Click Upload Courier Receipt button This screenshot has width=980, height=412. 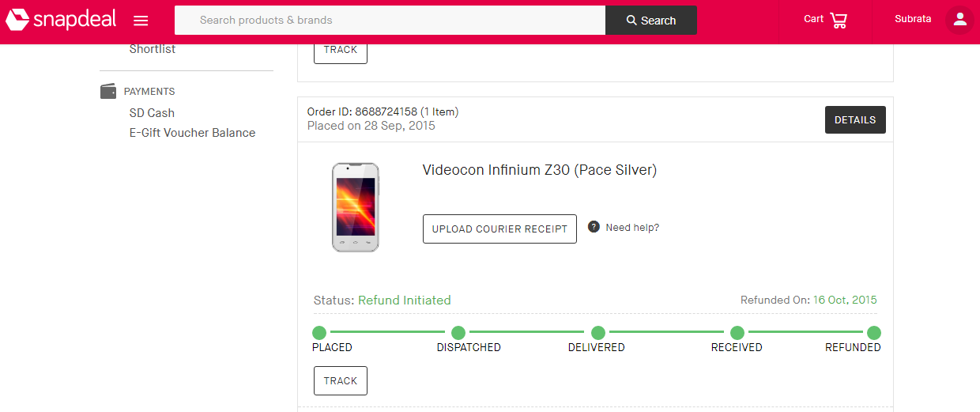click(499, 229)
